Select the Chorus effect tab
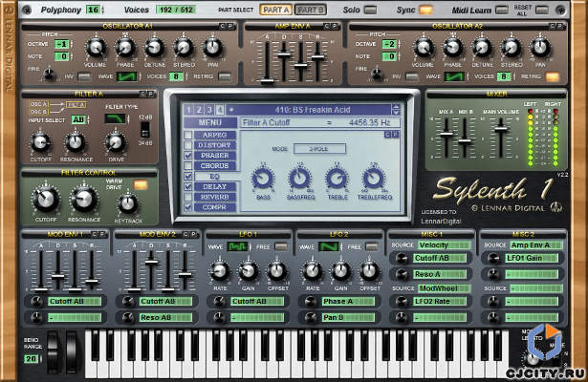Image resolution: width=588 pixels, height=382 pixels. pyautogui.click(x=214, y=165)
